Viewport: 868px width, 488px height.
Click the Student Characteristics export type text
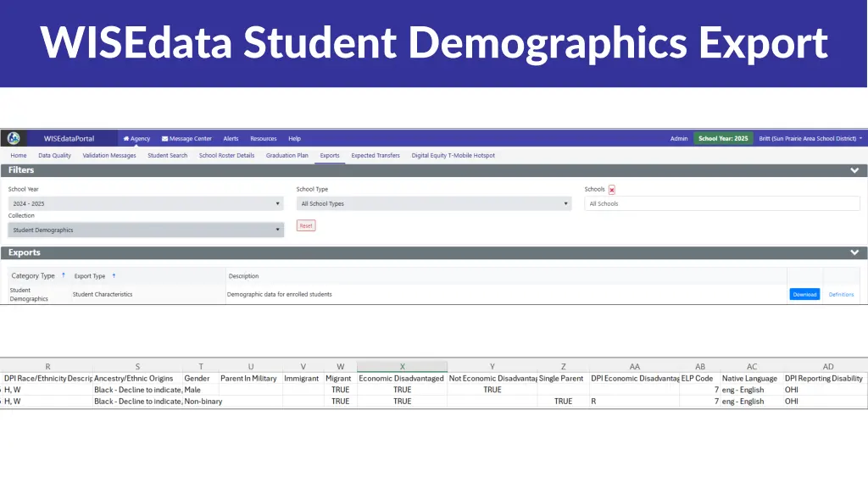(x=103, y=294)
